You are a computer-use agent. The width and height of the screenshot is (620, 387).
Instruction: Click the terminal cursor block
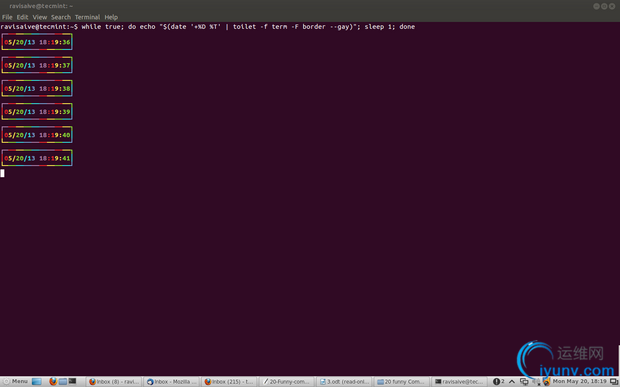coord(2,173)
